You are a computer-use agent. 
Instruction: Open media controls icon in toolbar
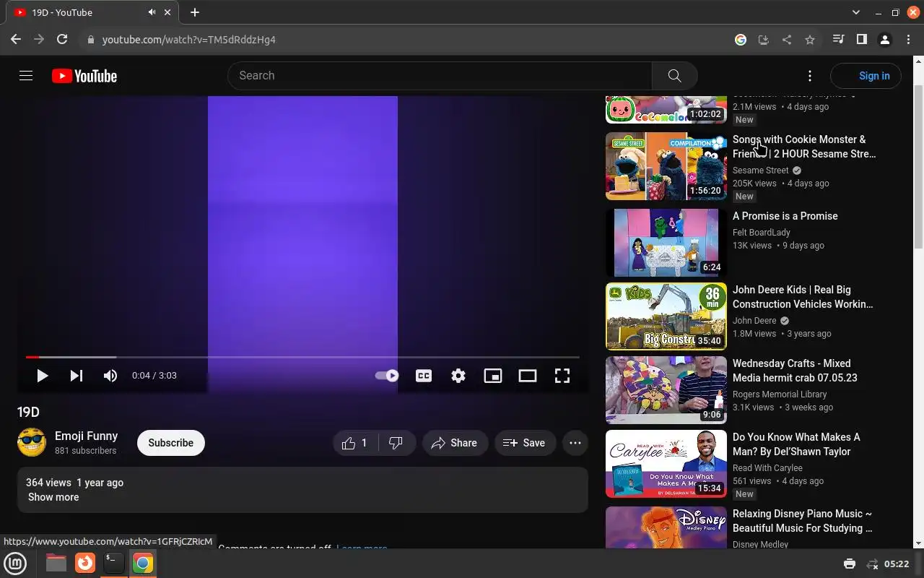838,40
